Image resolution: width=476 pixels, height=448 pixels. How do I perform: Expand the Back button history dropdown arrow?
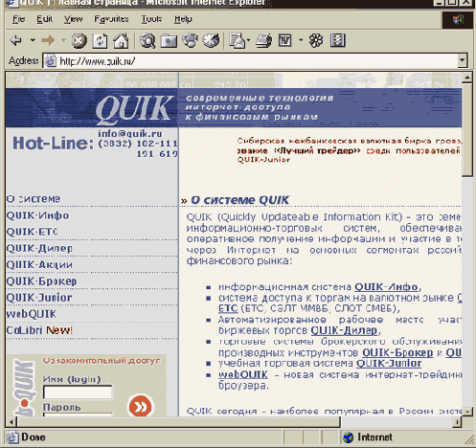coord(33,40)
